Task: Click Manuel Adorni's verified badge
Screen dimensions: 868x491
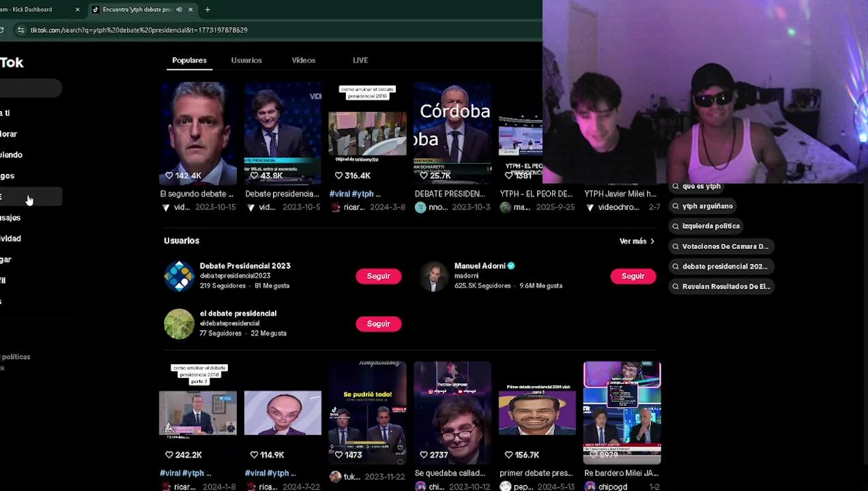Action: [x=511, y=266]
